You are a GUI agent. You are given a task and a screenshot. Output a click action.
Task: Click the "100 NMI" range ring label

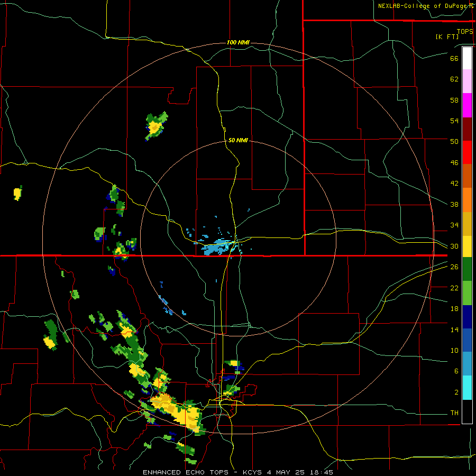238,42
